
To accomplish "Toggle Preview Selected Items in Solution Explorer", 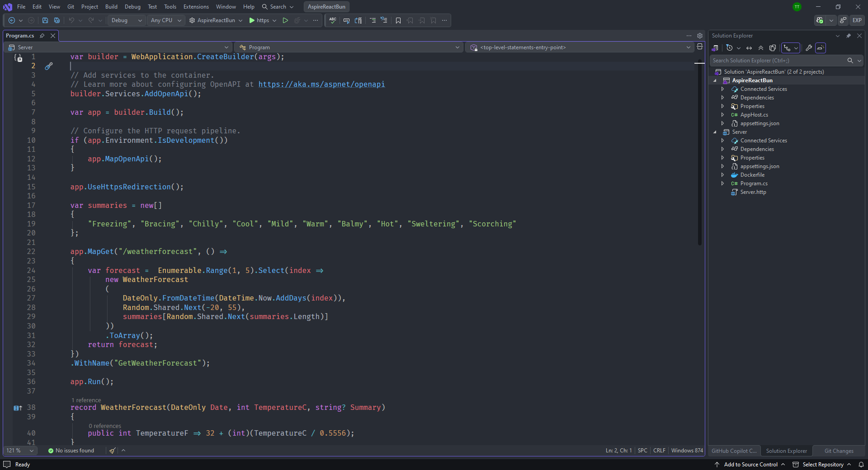I will click(x=821, y=48).
